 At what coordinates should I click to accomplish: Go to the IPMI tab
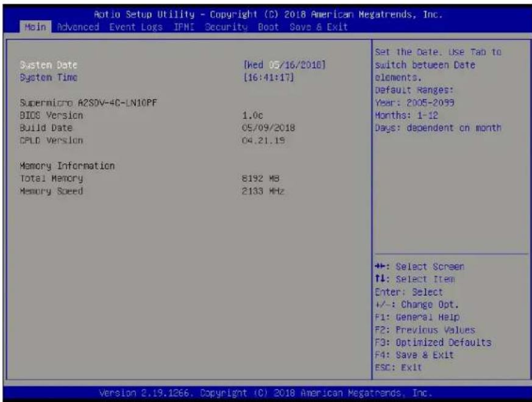(x=184, y=27)
